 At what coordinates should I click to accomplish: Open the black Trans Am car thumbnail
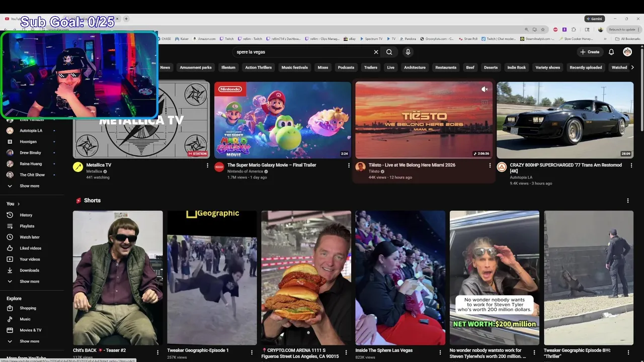click(565, 120)
